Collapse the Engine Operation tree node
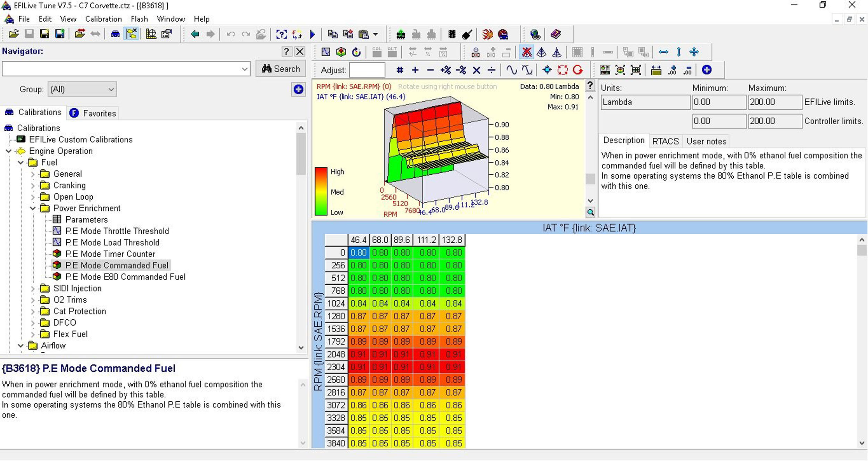 9,151
